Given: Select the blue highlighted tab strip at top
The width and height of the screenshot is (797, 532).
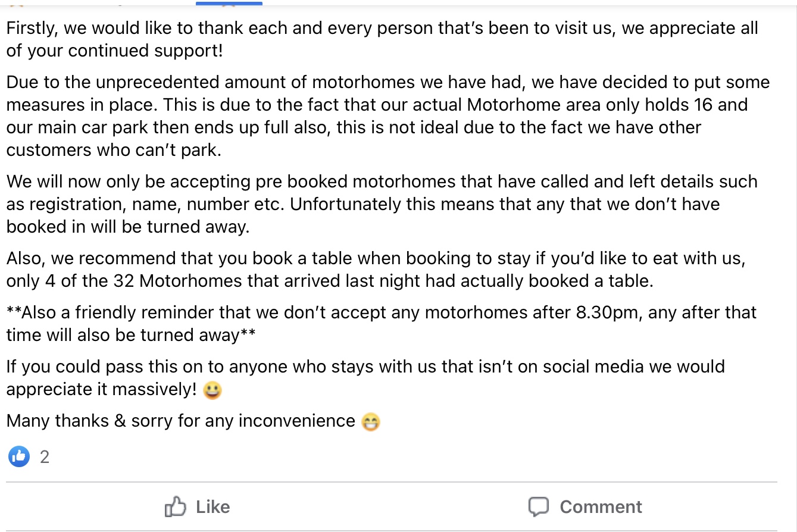Looking at the screenshot, I should coord(229,3).
